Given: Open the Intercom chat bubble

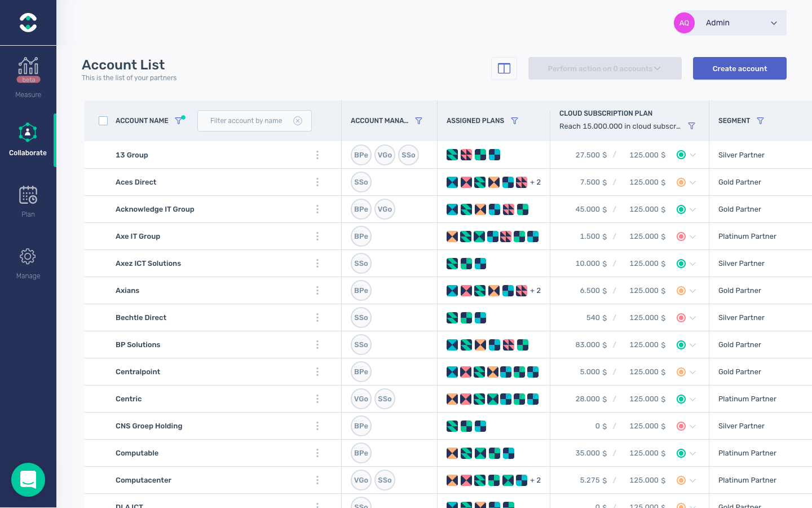Looking at the screenshot, I should [x=28, y=480].
